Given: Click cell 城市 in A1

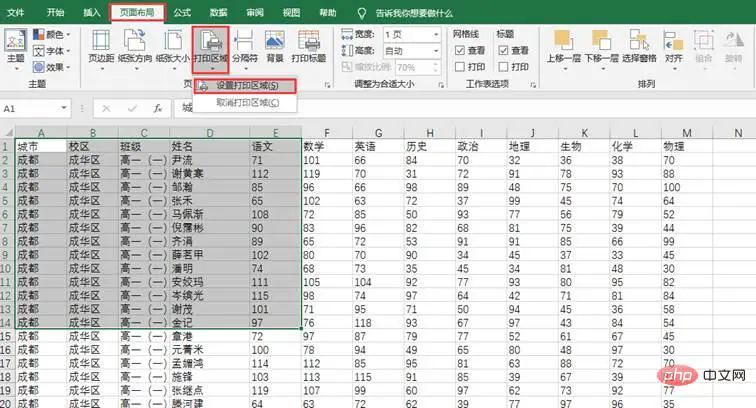Looking at the screenshot, I should pyautogui.click(x=41, y=146).
